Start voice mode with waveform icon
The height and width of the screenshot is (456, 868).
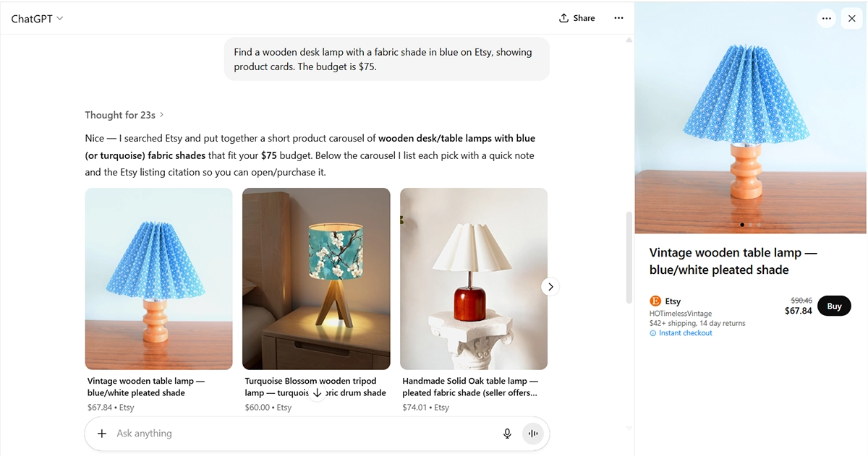pyautogui.click(x=533, y=434)
